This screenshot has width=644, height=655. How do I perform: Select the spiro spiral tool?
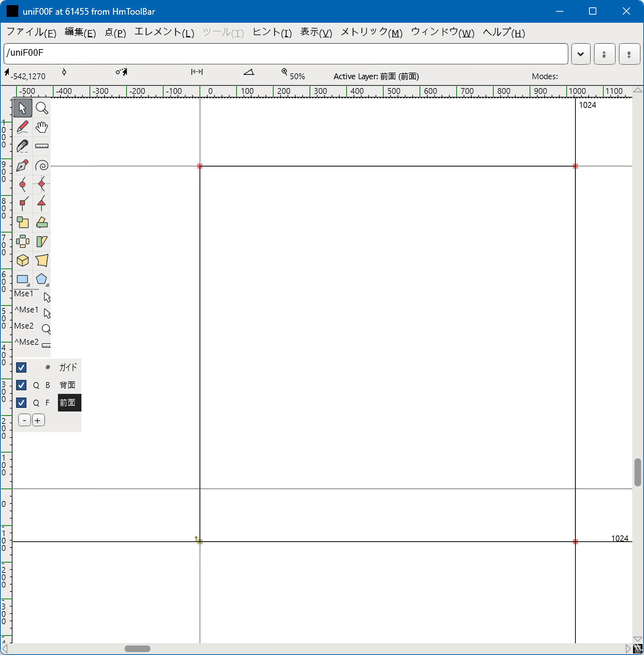tap(42, 165)
